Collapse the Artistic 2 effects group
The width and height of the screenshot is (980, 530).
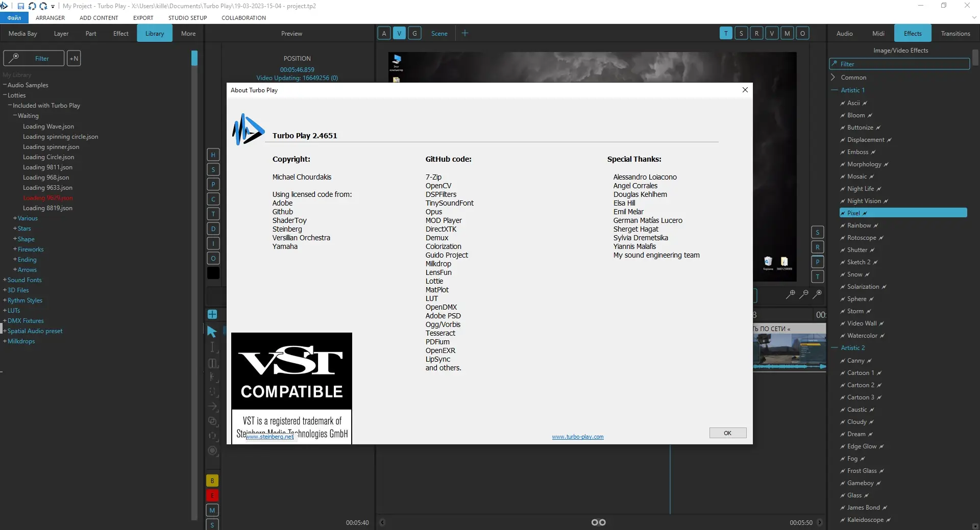pyautogui.click(x=835, y=348)
